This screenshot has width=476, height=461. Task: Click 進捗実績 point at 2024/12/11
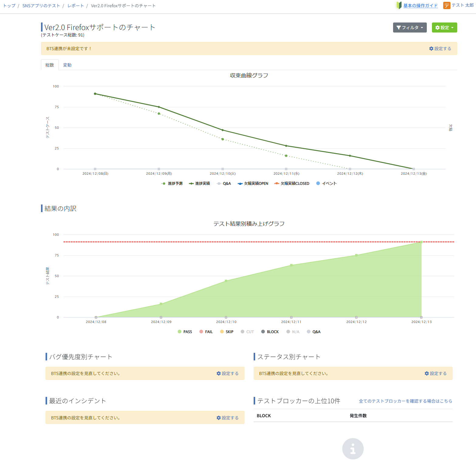click(x=286, y=146)
